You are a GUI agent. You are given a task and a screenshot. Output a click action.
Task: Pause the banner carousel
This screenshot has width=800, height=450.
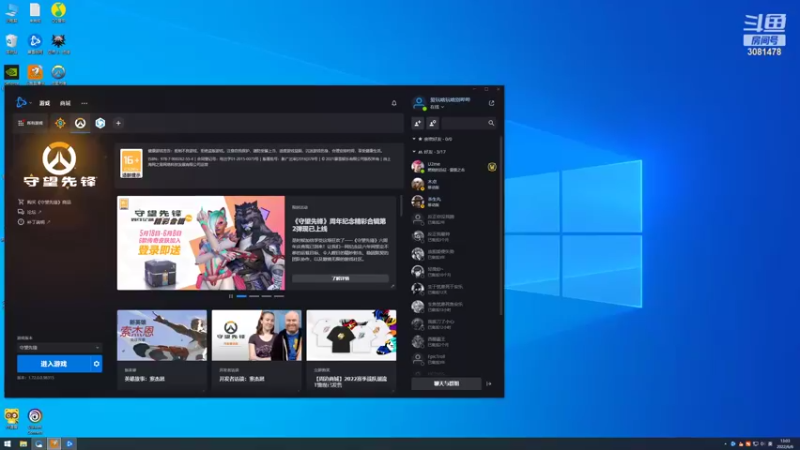[231, 296]
